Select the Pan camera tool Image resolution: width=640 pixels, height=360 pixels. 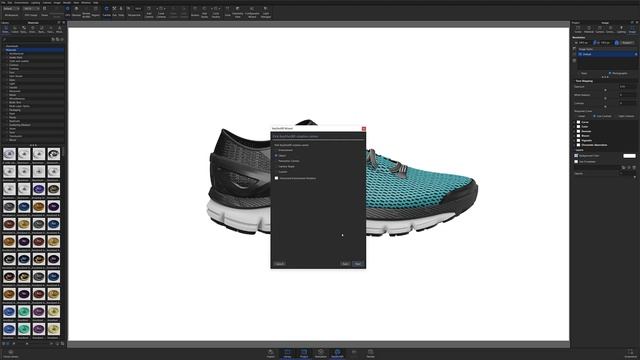click(x=114, y=11)
